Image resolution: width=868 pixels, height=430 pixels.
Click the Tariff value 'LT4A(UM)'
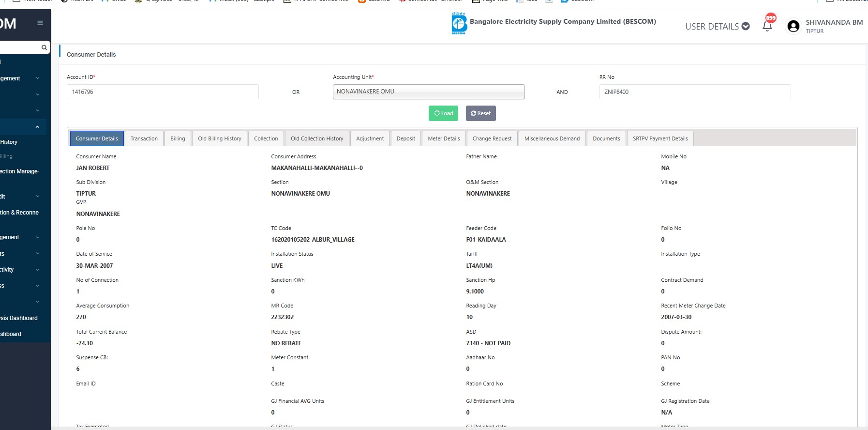click(x=479, y=266)
